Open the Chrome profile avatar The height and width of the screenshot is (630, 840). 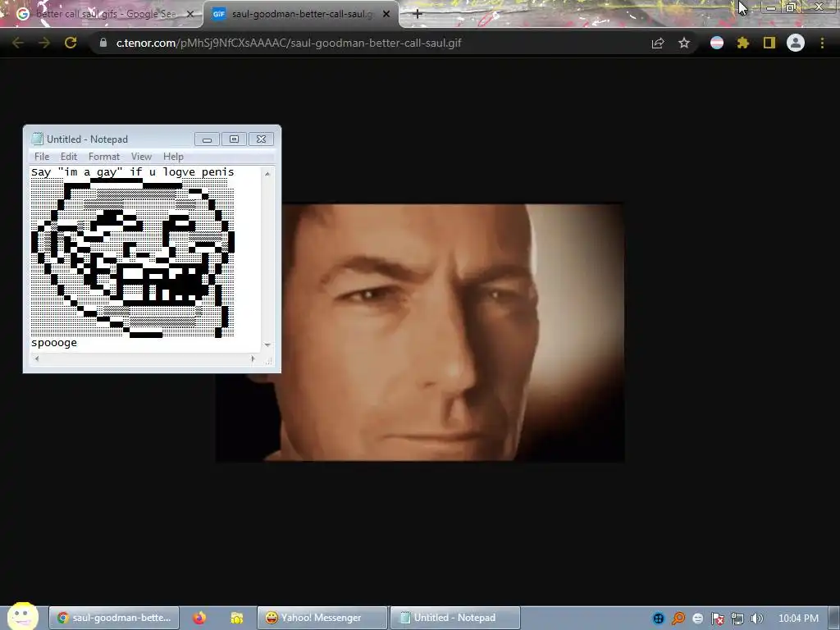tap(796, 43)
